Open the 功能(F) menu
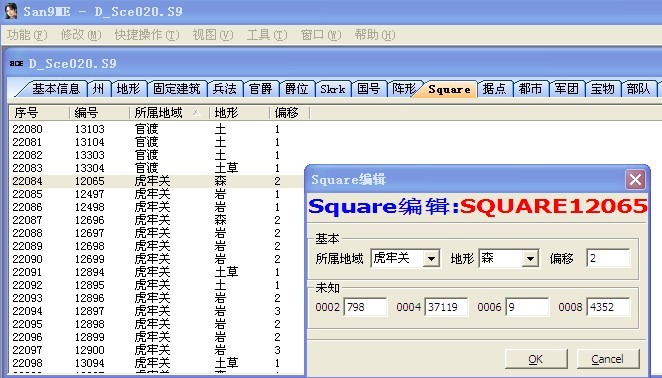 27,35
